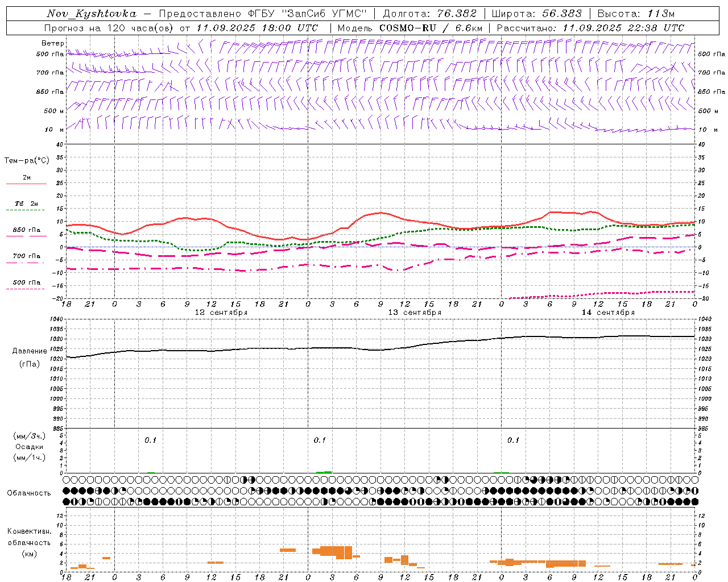
Task: Click the dotted line sample under legend 500 гПа
Action: pos(26,289)
